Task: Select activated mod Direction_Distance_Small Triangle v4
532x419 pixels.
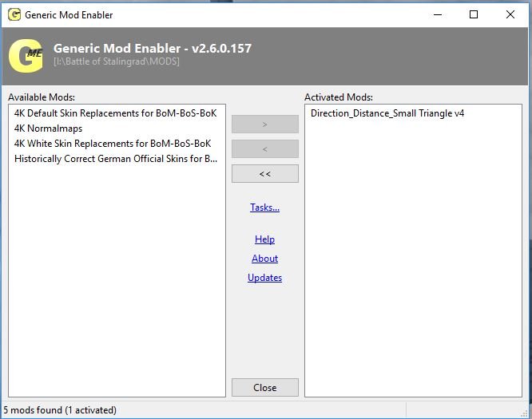Action: (387, 113)
